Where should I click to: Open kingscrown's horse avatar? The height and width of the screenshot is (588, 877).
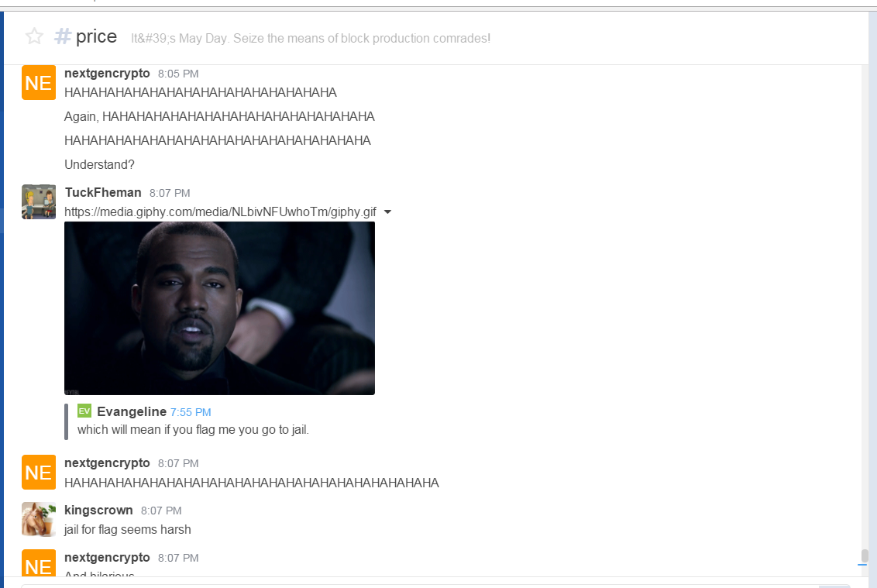pyautogui.click(x=39, y=519)
